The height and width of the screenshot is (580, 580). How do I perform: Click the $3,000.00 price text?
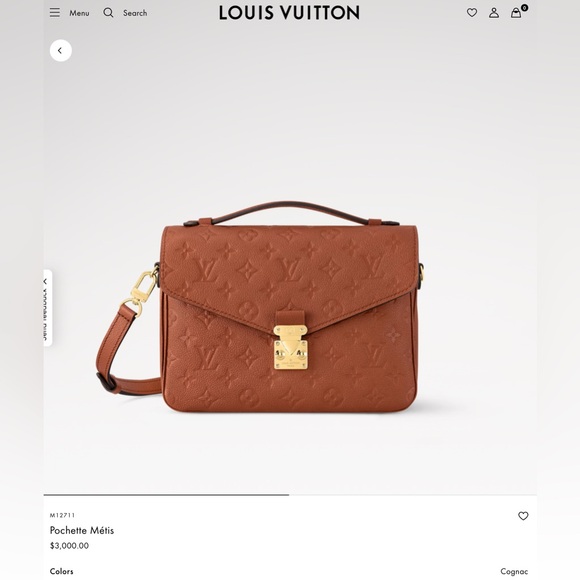tap(69, 546)
